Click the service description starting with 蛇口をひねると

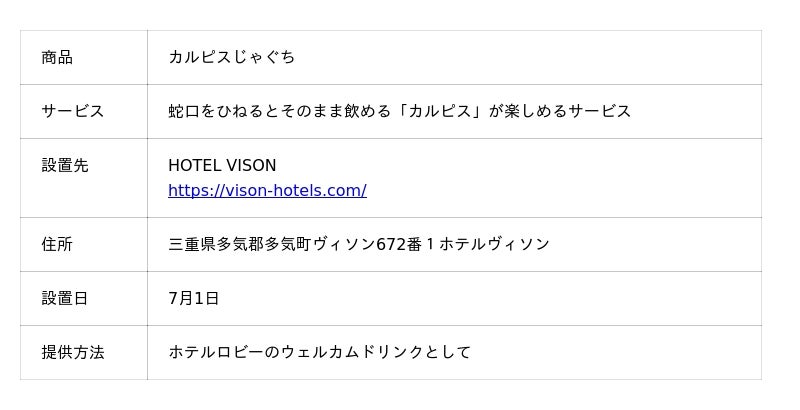coord(399,111)
